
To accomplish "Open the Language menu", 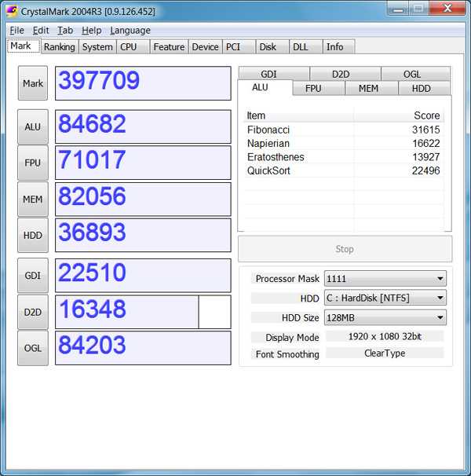I will click(x=130, y=31).
